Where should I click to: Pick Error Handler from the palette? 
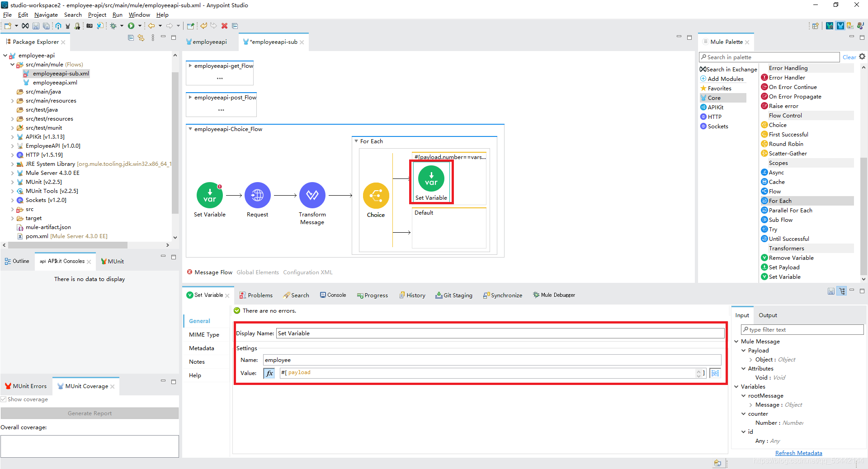(x=787, y=78)
